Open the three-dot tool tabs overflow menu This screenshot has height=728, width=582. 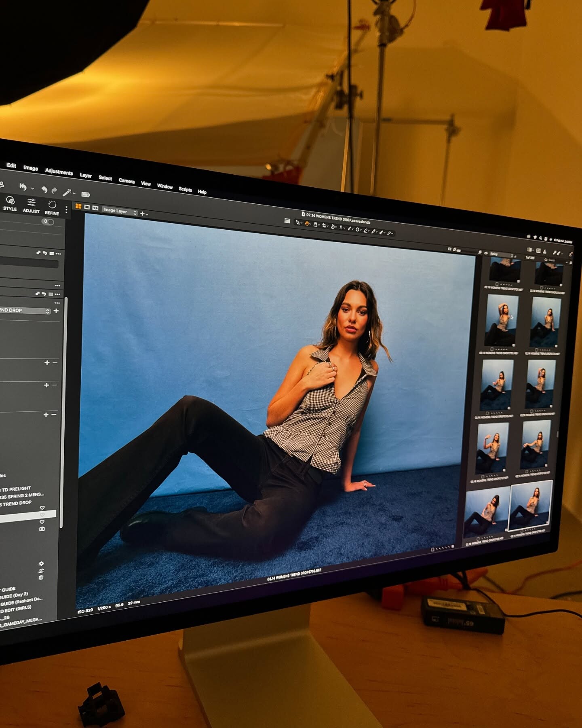(66, 210)
